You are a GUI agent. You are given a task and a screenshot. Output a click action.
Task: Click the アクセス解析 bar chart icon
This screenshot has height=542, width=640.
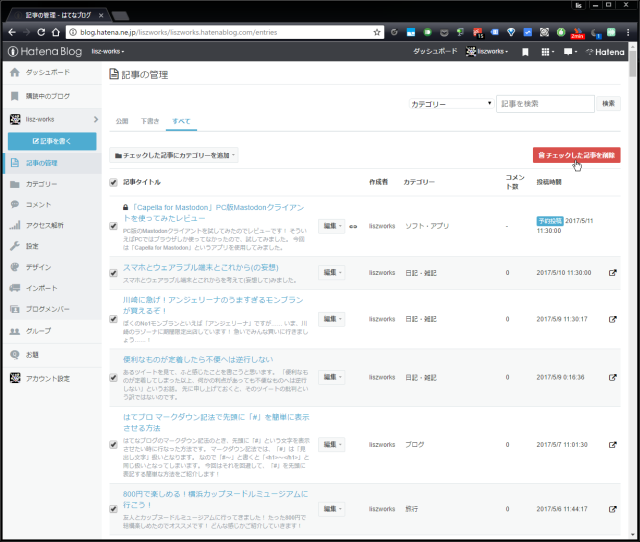tap(15, 225)
